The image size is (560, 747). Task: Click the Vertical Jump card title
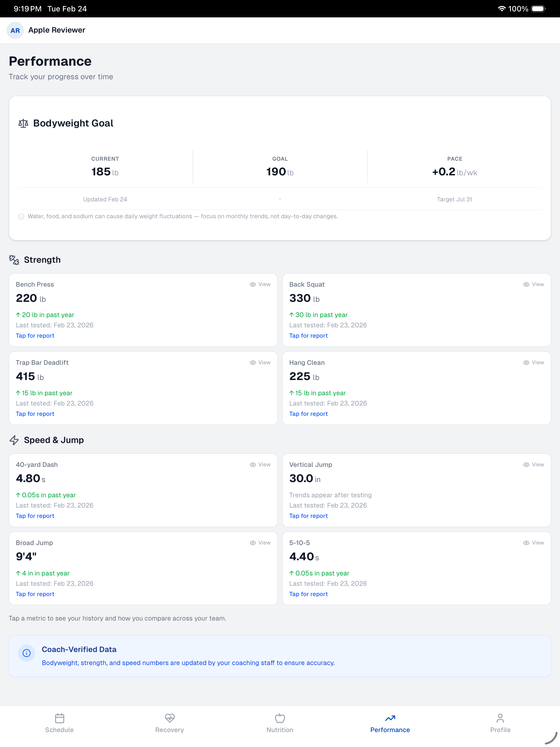pyautogui.click(x=311, y=465)
